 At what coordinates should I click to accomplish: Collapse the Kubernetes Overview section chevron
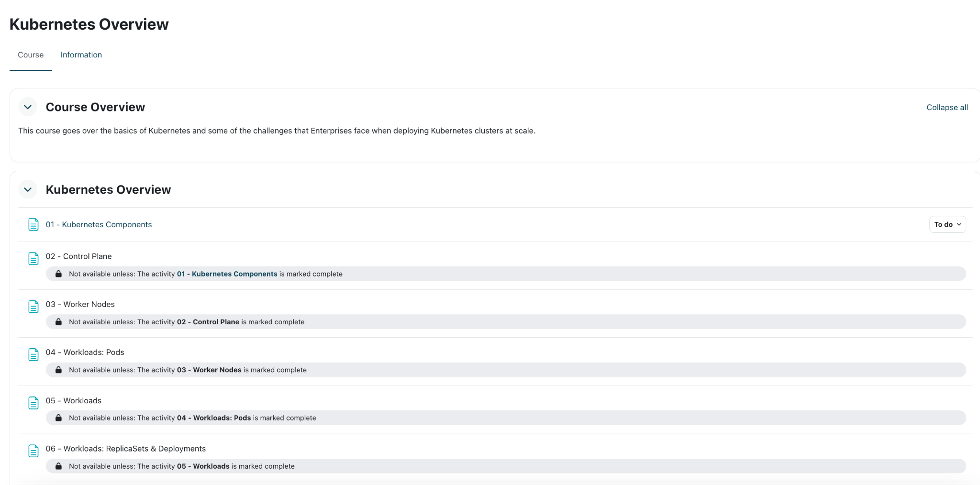tap(28, 189)
